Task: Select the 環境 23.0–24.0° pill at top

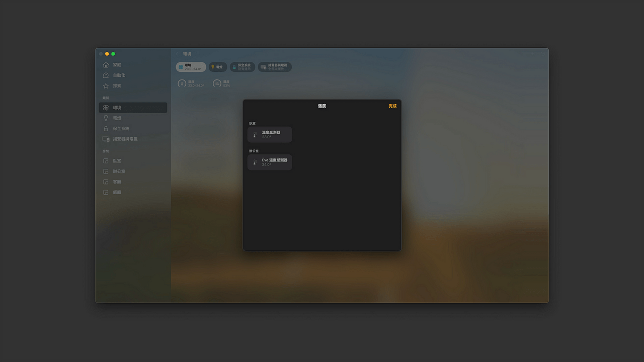Action: pos(191,67)
